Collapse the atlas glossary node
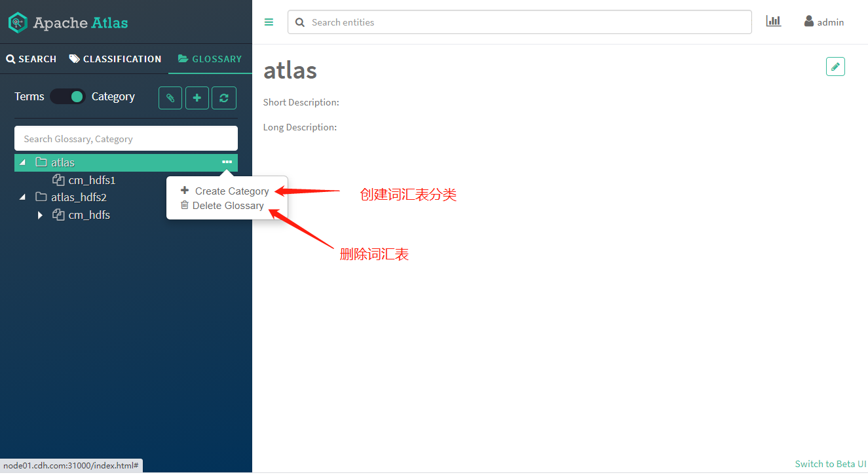Viewport: 868px width, 475px height. pyautogui.click(x=23, y=162)
